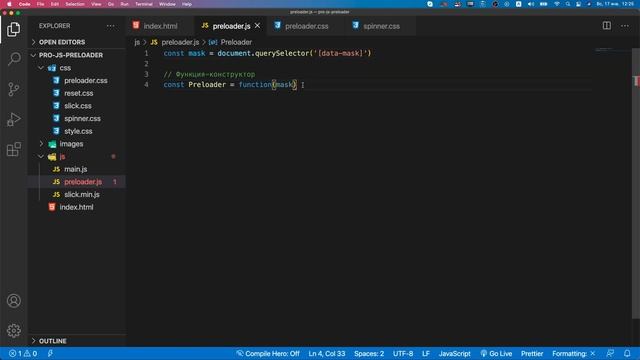
Task: Click the volume icon in menu bar
Action: 531,4
